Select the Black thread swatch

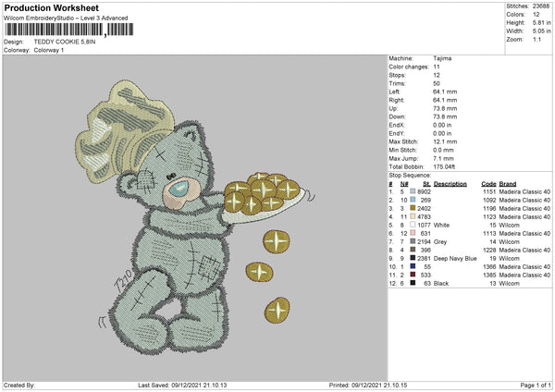pos(413,283)
